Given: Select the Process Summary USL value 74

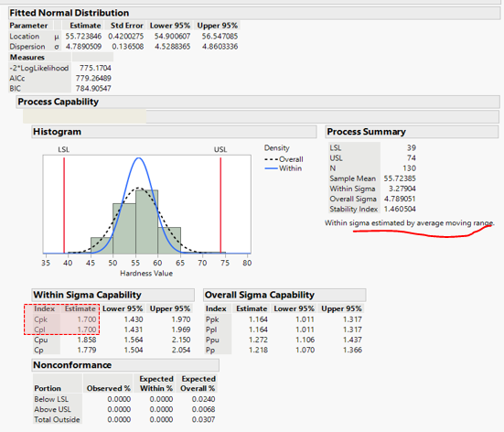Looking at the screenshot, I should coord(412,158).
